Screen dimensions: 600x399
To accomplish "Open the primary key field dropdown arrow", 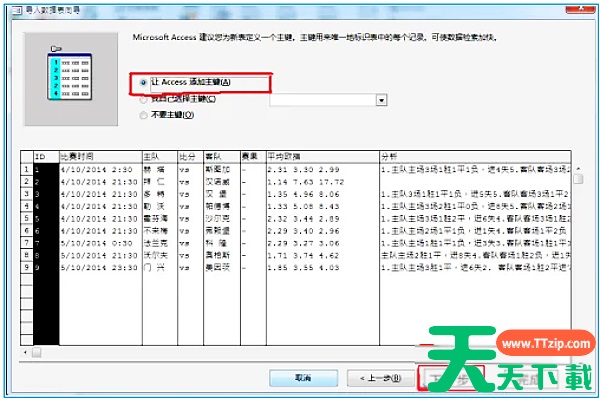I will pos(382,100).
